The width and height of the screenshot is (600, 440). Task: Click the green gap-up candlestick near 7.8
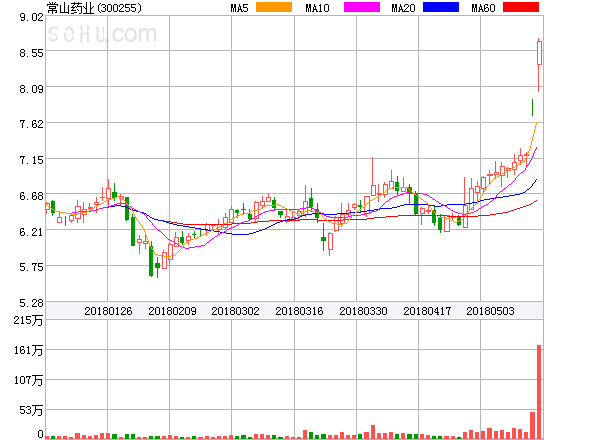[x=532, y=108]
